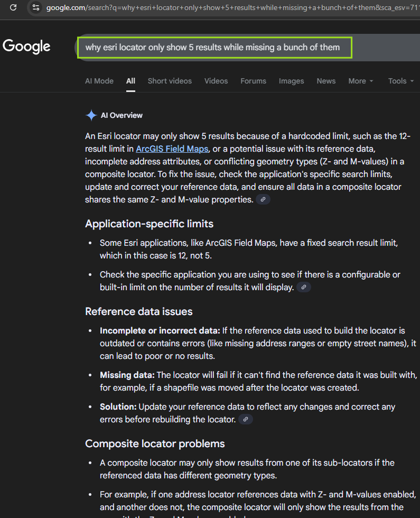Open site information icon in address bar
This screenshot has height=518, width=420.
point(36,7)
